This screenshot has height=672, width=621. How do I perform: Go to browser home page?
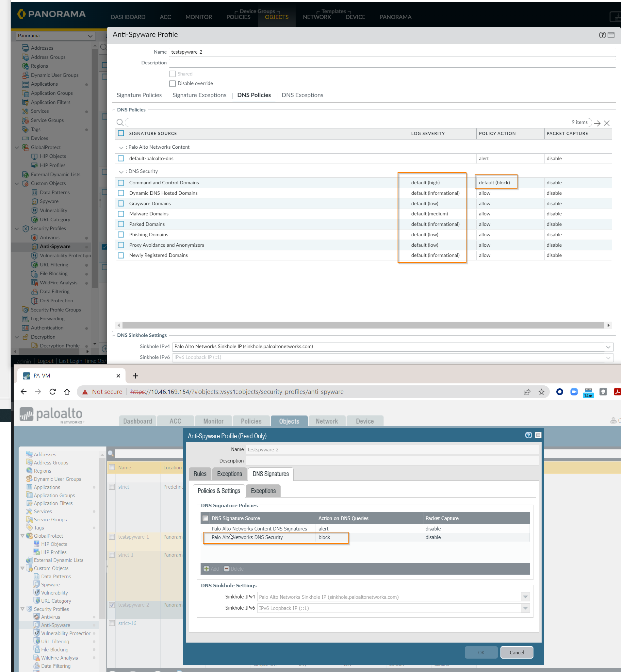tap(67, 392)
